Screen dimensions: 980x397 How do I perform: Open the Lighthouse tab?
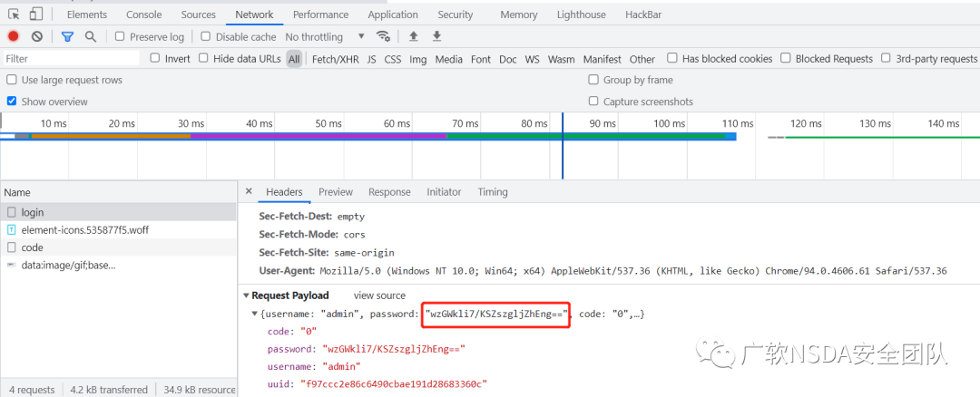tap(582, 15)
